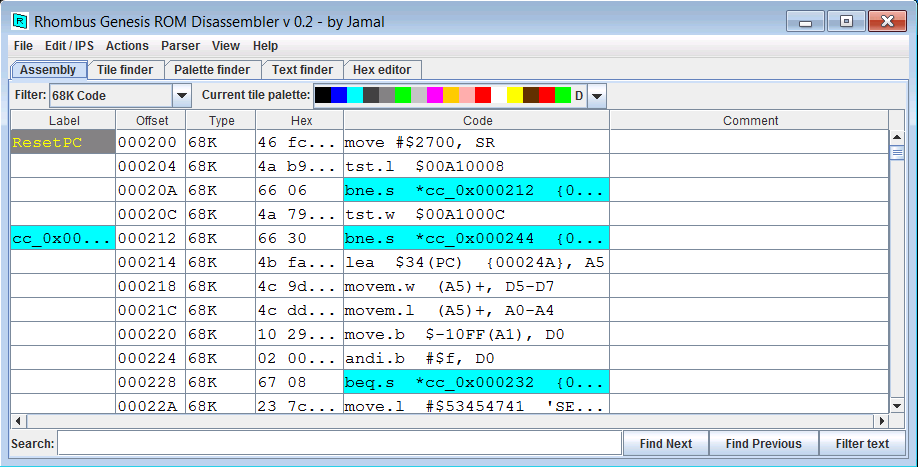This screenshot has width=919, height=467.
Task: Select the 'lea $34(PC)' code cell
Action: click(477, 263)
